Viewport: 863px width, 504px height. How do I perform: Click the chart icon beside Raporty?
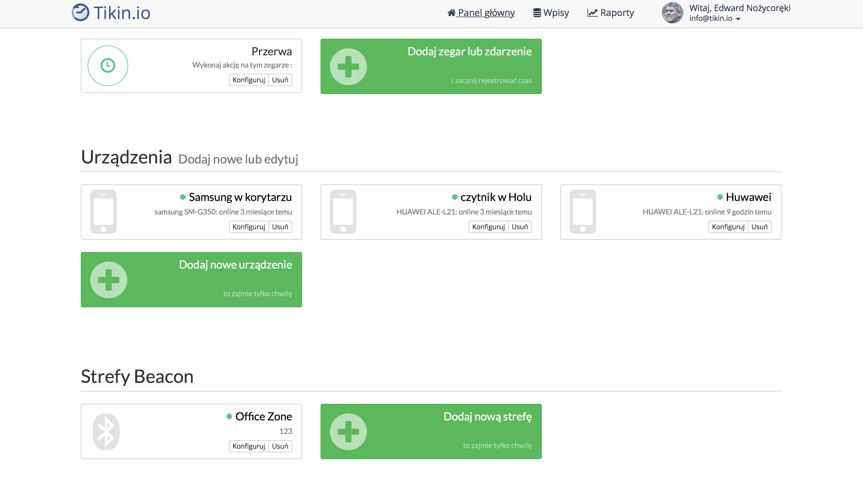[593, 13]
